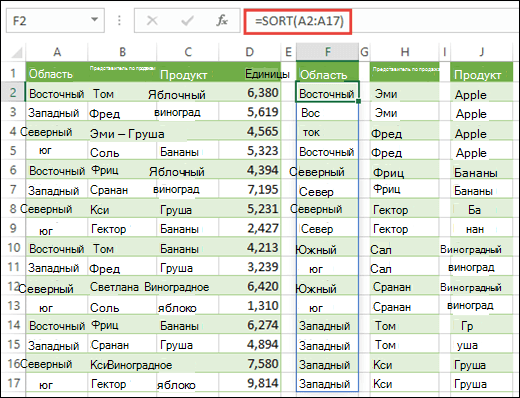The height and width of the screenshot is (398, 520).
Task: Click the Cancel (X) icon in formula bar
Action: click(152, 21)
